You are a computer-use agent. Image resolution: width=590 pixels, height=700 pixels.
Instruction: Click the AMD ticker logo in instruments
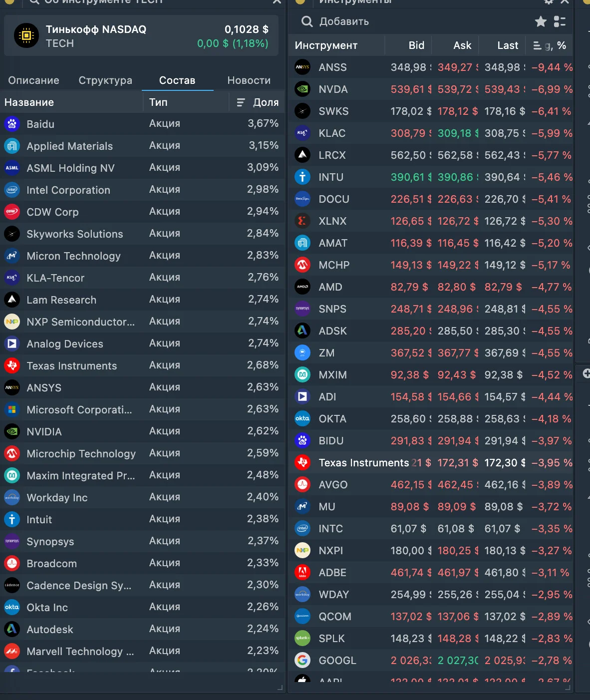(x=302, y=287)
